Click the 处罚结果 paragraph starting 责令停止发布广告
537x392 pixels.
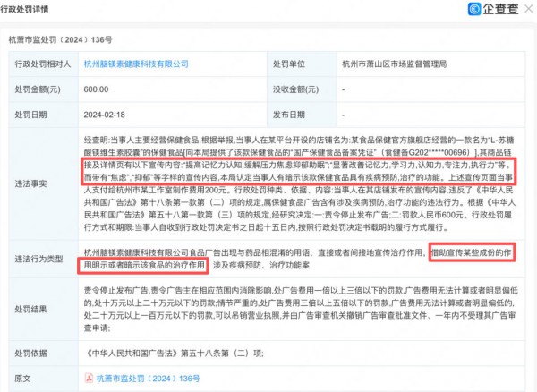pos(301,309)
